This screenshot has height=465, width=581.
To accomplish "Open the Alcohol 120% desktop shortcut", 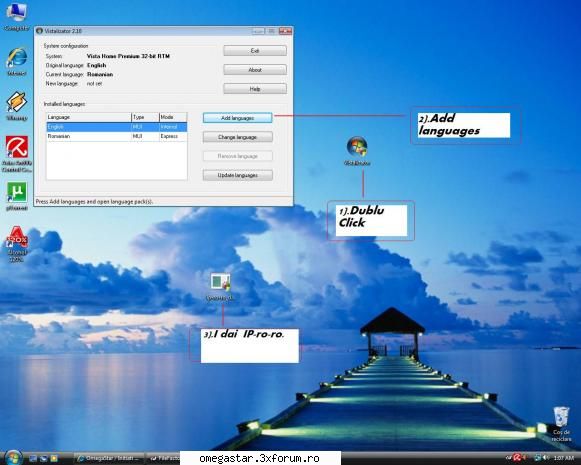I will tap(17, 243).
